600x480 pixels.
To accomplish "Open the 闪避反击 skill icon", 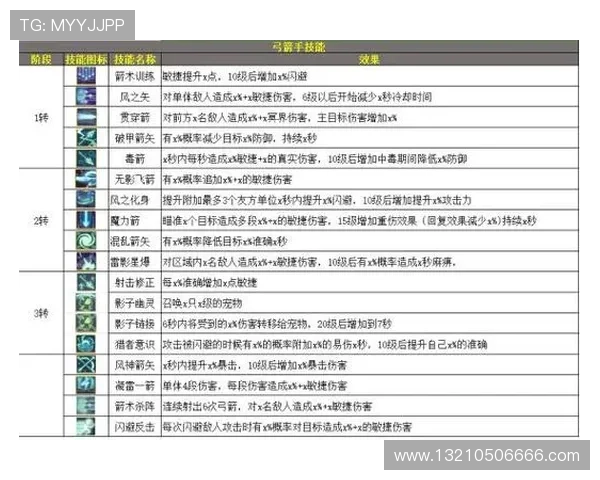I will pos(86,427).
